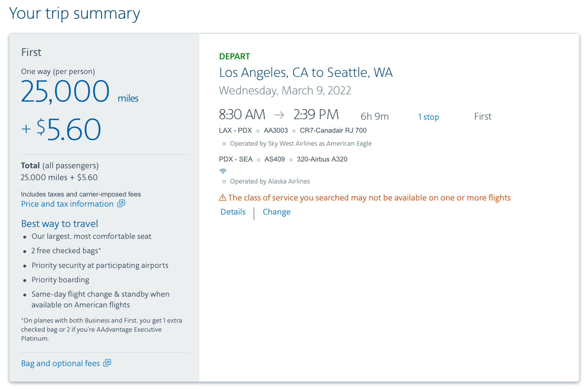This screenshot has height=389, width=588.
Task: Expand the Best way to travel list
Action: click(x=59, y=224)
